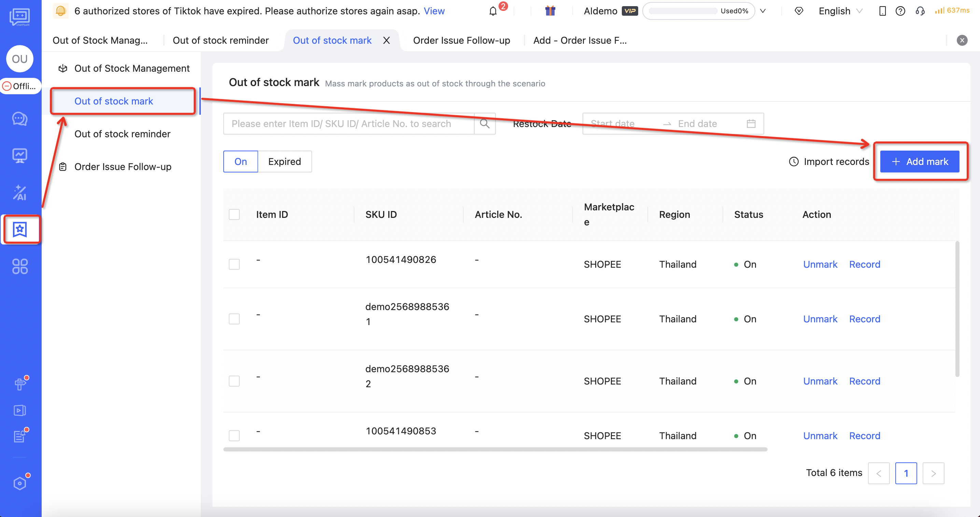The width and height of the screenshot is (980, 517).
Task: Unmark SKU demo25689885361
Action: point(820,319)
